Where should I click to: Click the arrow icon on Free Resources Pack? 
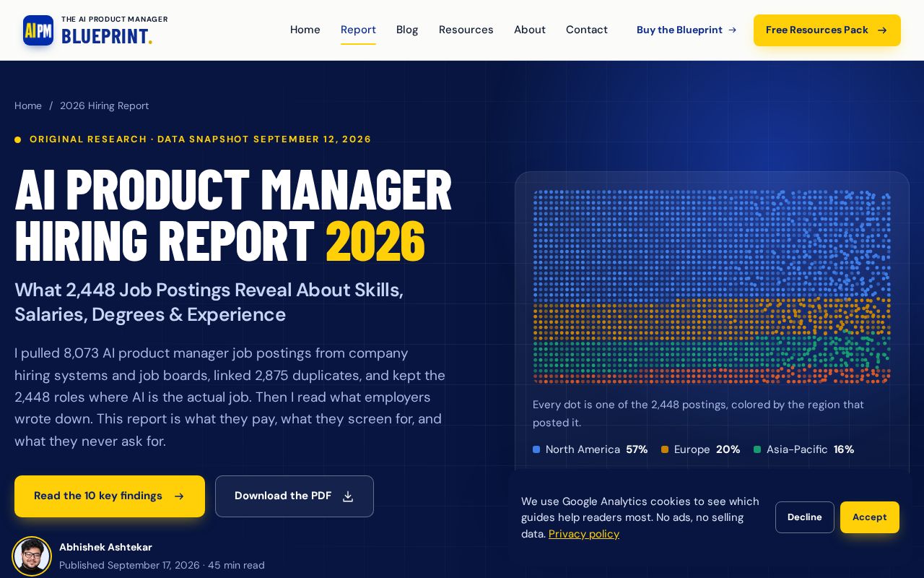click(882, 30)
